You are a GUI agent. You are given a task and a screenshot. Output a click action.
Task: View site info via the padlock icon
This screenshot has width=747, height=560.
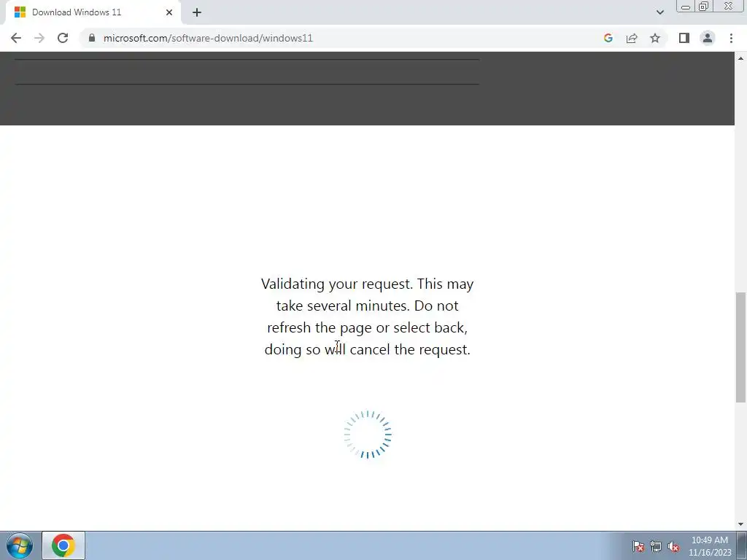tap(92, 38)
